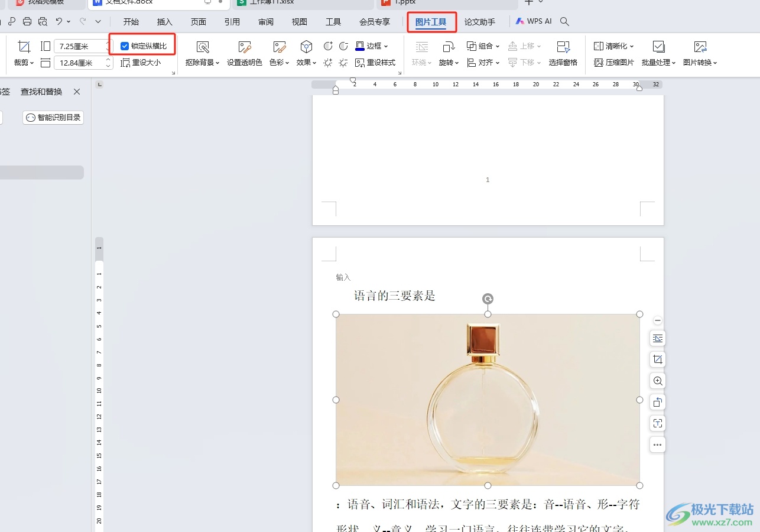Click the 设置透明色 set transparent color tool

[245, 47]
